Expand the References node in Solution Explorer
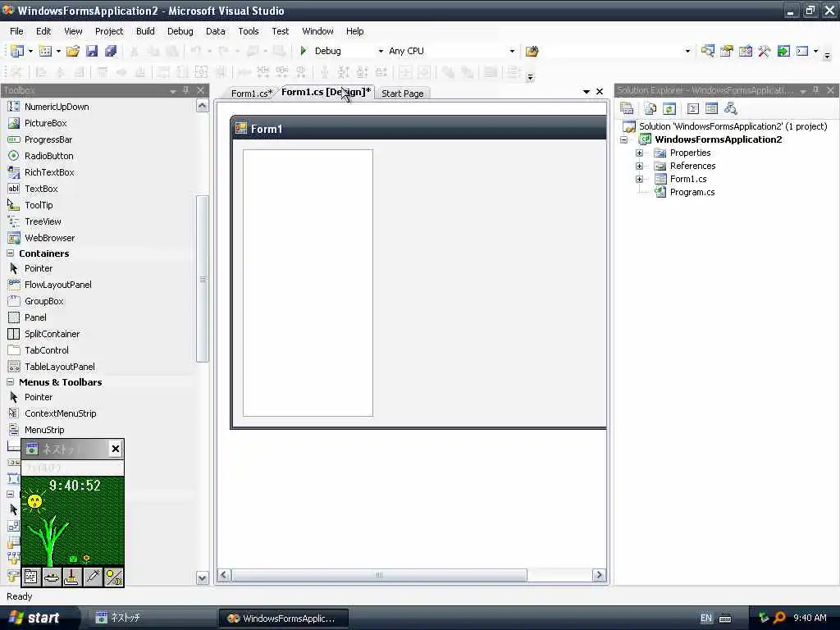 tap(639, 166)
